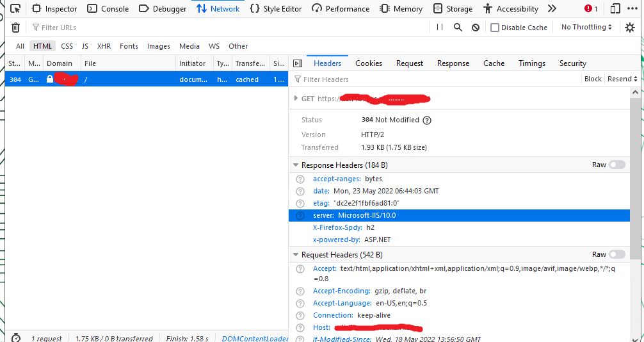Toggle responsive design mode icon
The width and height of the screenshot is (644, 342).
615,8
